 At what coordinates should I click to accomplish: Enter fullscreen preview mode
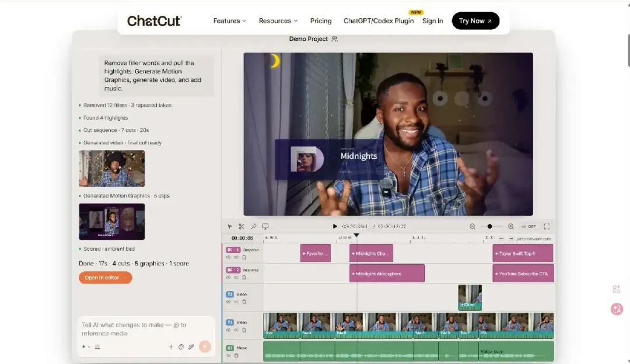point(547,226)
